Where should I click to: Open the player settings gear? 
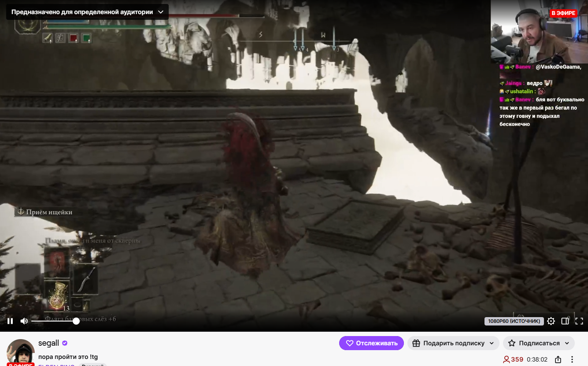pyautogui.click(x=551, y=321)
